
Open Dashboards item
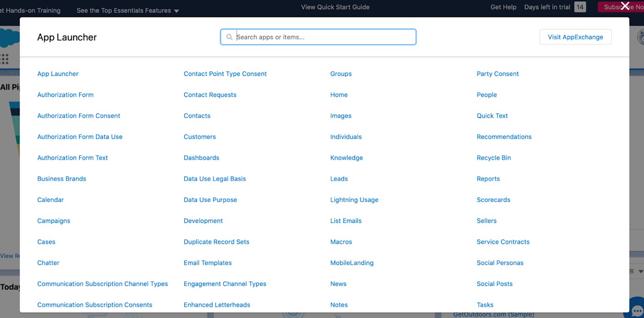pyautogui.click(x=201, y=158)
